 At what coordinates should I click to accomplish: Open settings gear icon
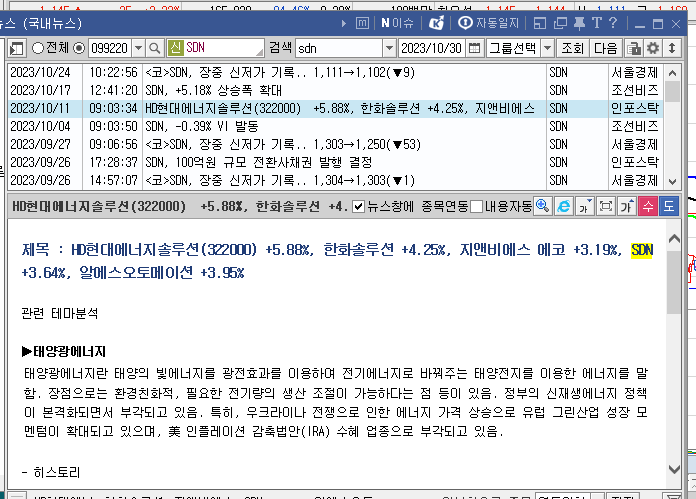tap(652, 48)
